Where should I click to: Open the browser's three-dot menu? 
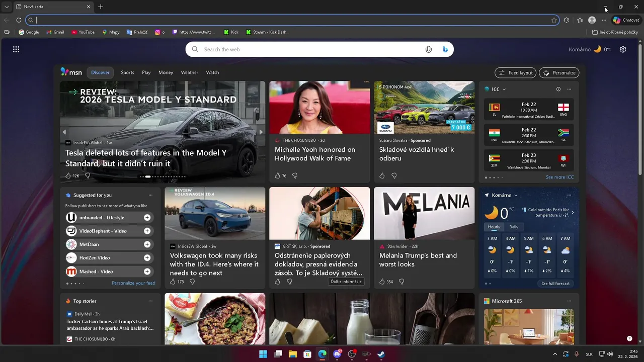604,20
